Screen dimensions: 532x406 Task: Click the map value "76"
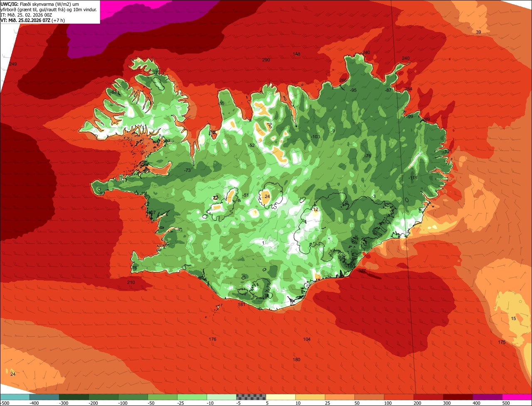pos(134,268)
